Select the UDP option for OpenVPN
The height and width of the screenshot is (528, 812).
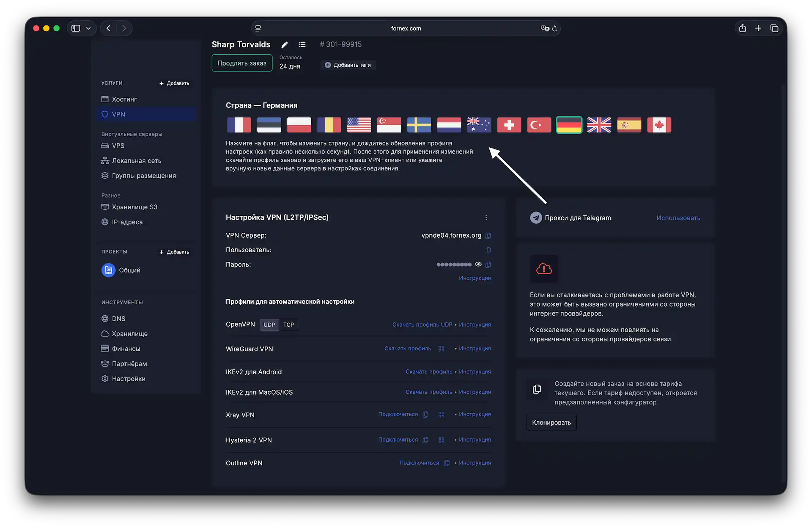[269, 325]
